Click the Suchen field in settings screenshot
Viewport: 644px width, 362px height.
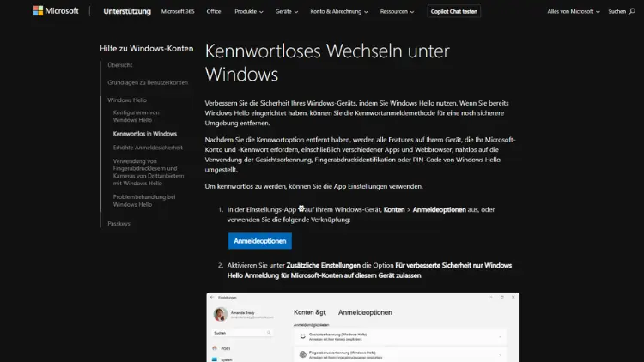[242, 333]
